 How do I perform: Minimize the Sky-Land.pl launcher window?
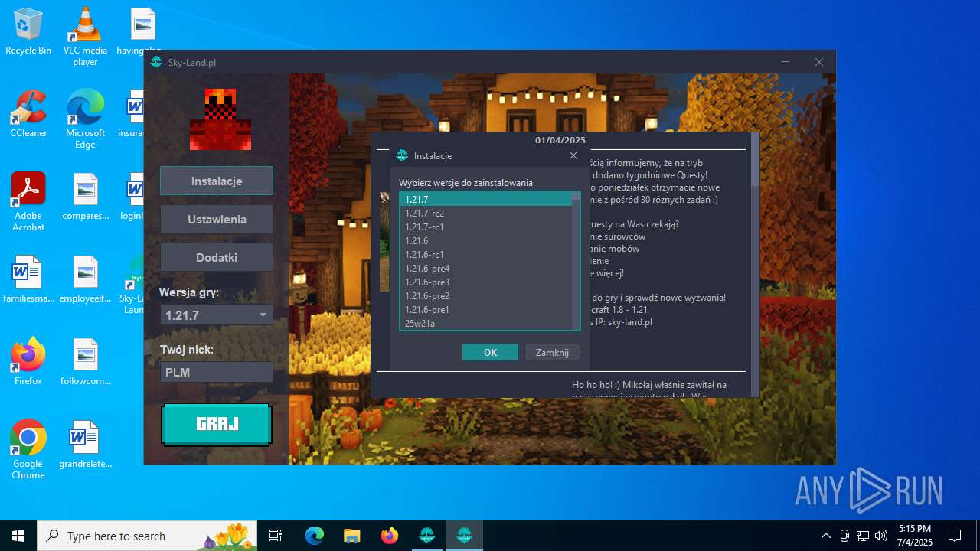point(786,62)
